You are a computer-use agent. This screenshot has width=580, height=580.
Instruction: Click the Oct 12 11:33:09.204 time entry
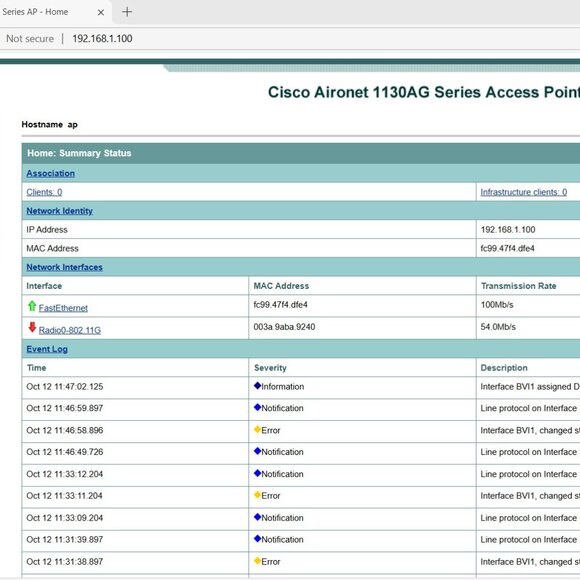(x=65, y=518)
